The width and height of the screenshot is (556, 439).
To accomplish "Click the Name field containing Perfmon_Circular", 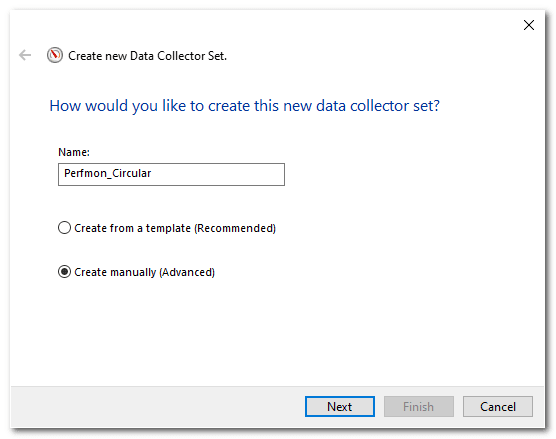I will [x=171, y=174].
